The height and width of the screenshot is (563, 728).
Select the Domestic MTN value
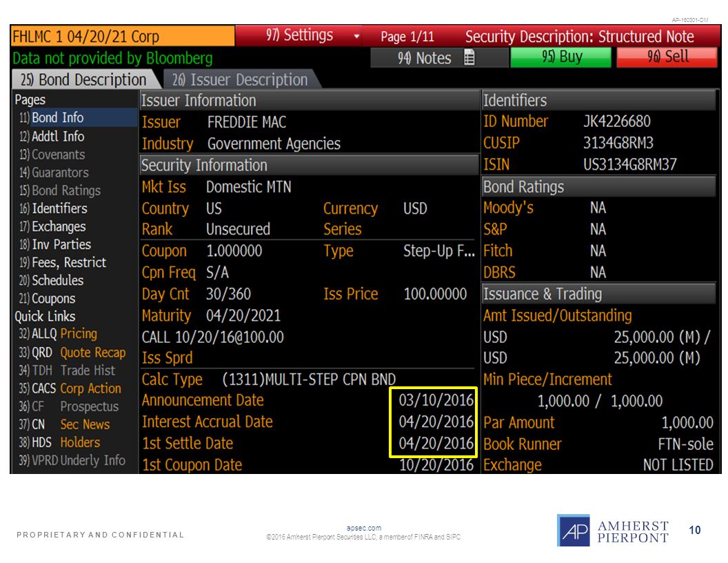[248, 187]
